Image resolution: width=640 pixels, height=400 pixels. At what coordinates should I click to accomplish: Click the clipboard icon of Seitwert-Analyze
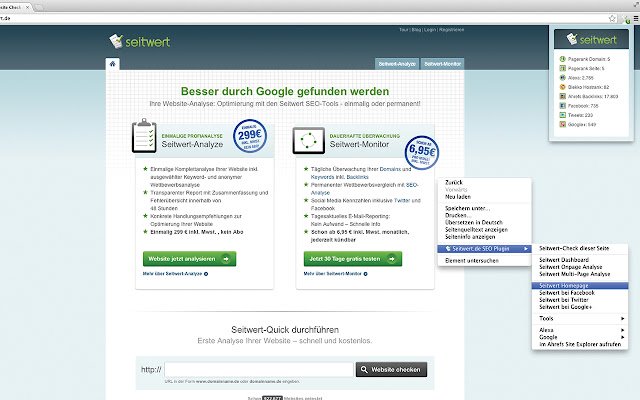pyautogui.click(x=144, y=136)
